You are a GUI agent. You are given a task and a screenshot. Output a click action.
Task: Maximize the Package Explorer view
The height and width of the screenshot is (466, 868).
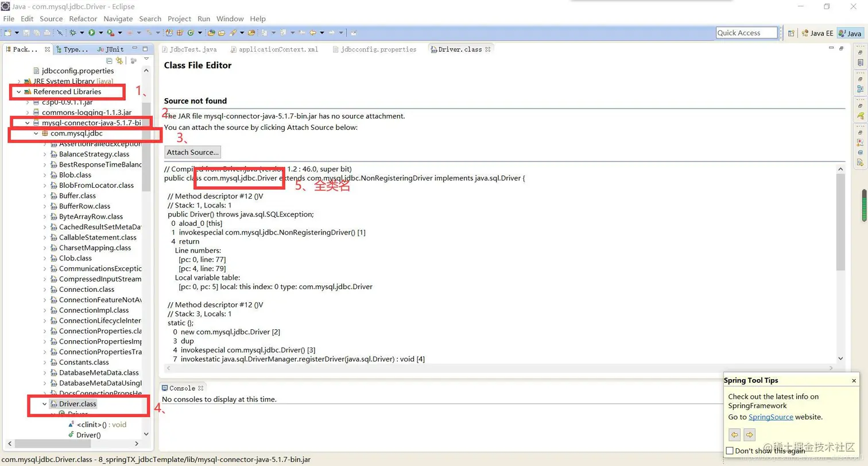[145, 49]
